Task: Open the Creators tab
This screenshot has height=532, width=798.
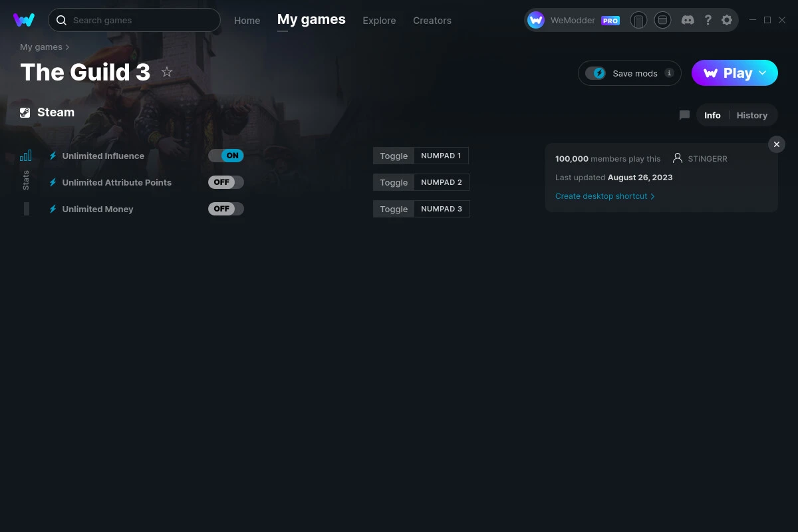Action: [x=432, y=21]
